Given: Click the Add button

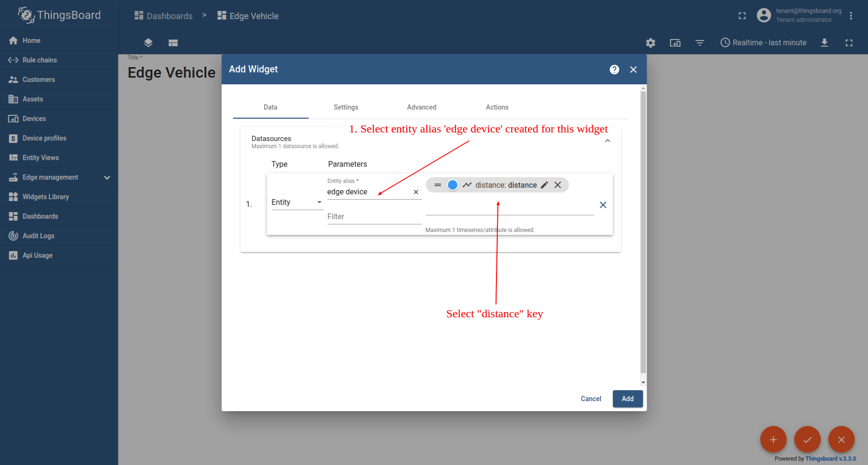Looking at the screenshot, I should coord(628,399).
